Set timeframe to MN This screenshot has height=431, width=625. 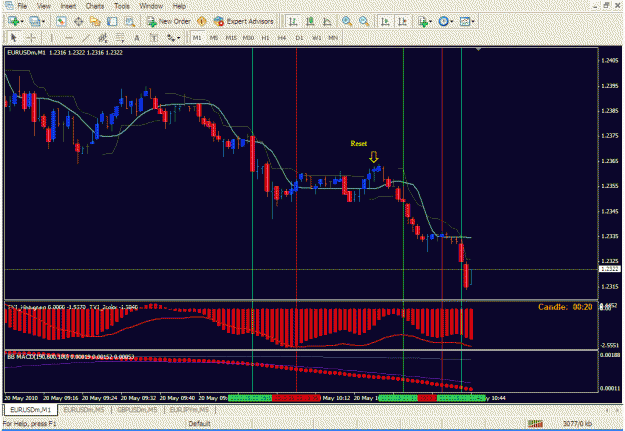point(333,38)
